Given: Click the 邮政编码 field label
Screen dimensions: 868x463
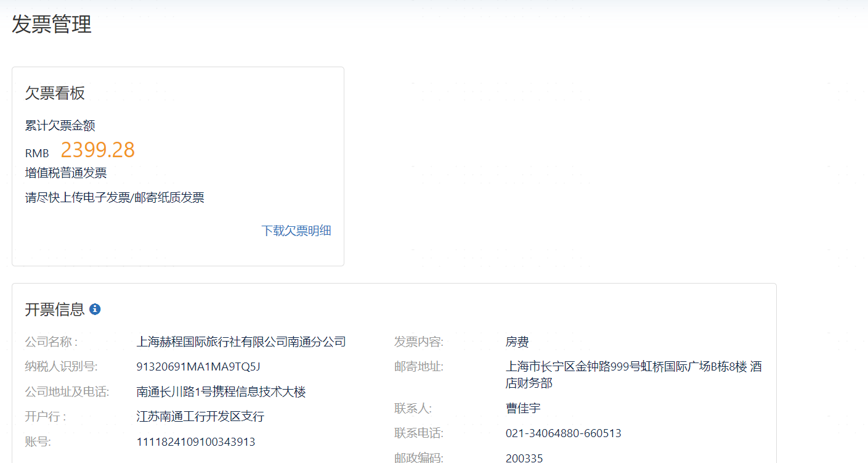Looking at the screenshot, I should pos(419,457).
